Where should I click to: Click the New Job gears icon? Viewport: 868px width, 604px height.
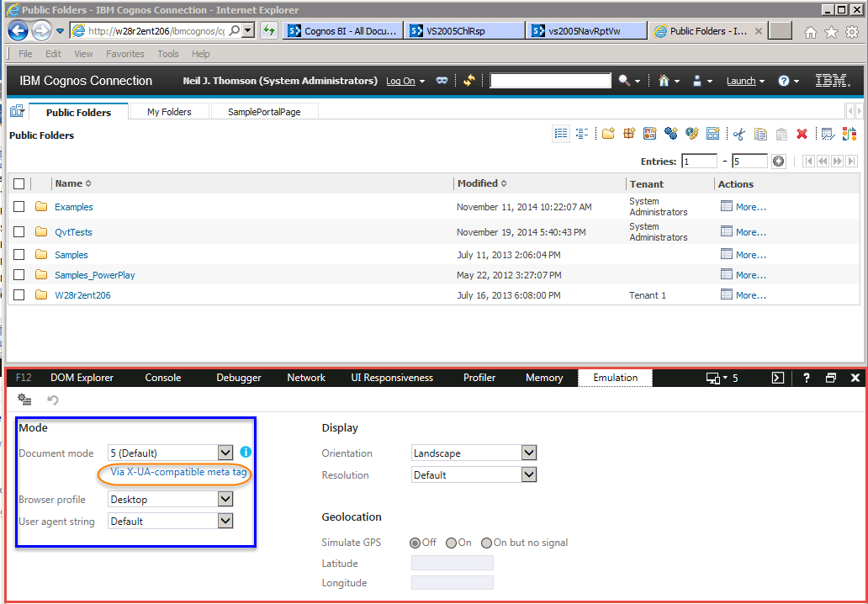tap(671, 134)
